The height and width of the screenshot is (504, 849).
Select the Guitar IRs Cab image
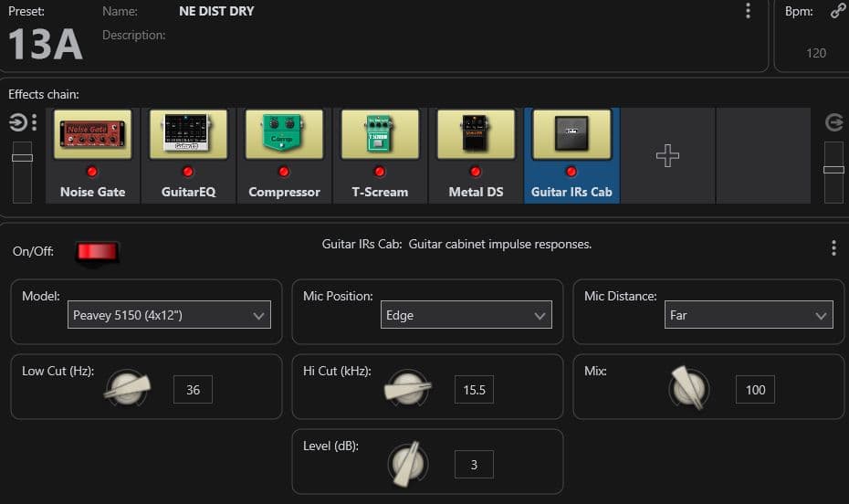coord(571,134)
